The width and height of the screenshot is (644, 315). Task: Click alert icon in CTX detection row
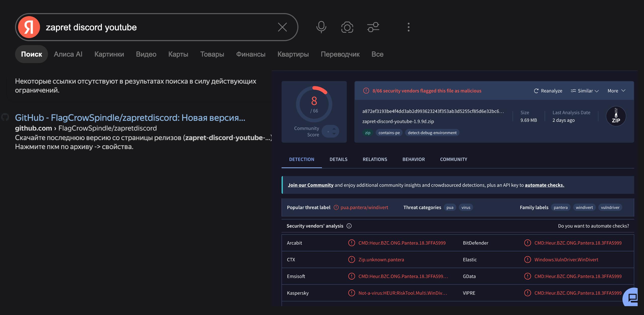pos(351,260)
